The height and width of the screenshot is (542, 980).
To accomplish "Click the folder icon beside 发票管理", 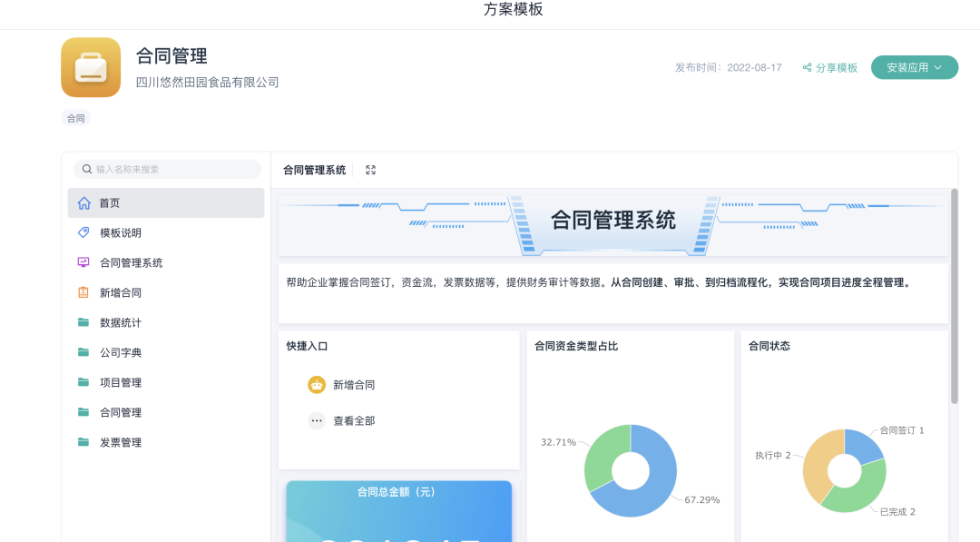I will pos(83,442).
